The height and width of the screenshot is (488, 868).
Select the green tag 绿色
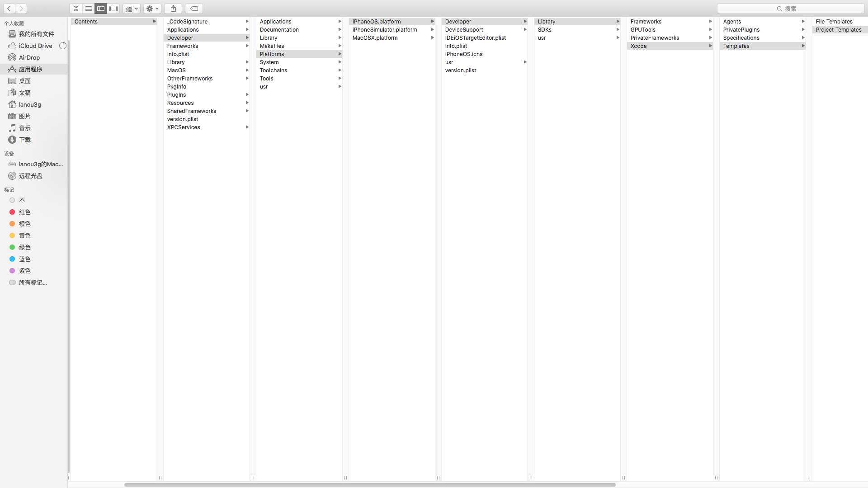24,247
